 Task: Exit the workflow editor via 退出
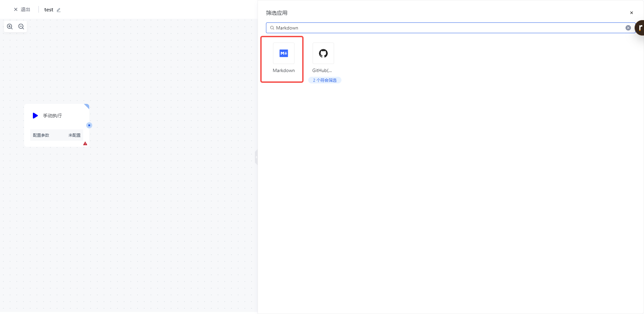click(x=22, y=10)
